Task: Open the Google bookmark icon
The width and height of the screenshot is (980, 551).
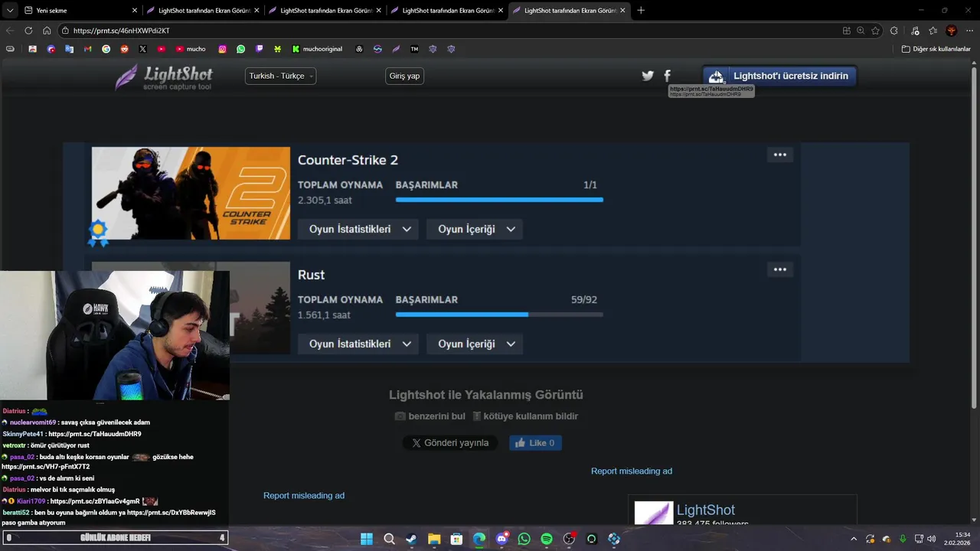Action: [x=106, y=49]
